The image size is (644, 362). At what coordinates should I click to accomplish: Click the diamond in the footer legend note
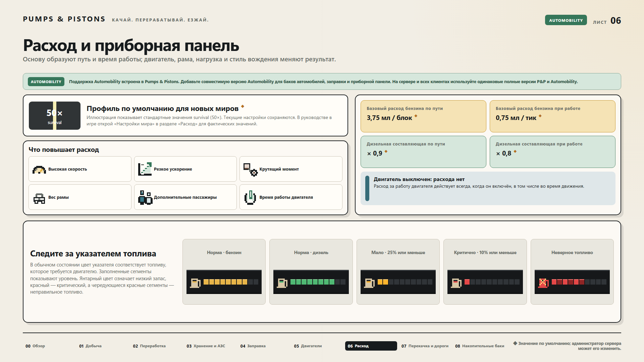[515, 343]
